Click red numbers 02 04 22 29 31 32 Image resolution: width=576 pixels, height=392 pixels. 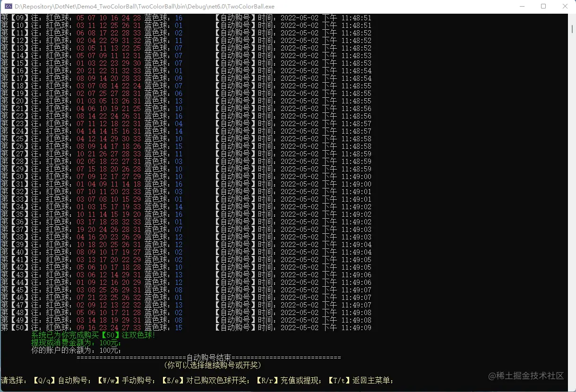[109, 41]
